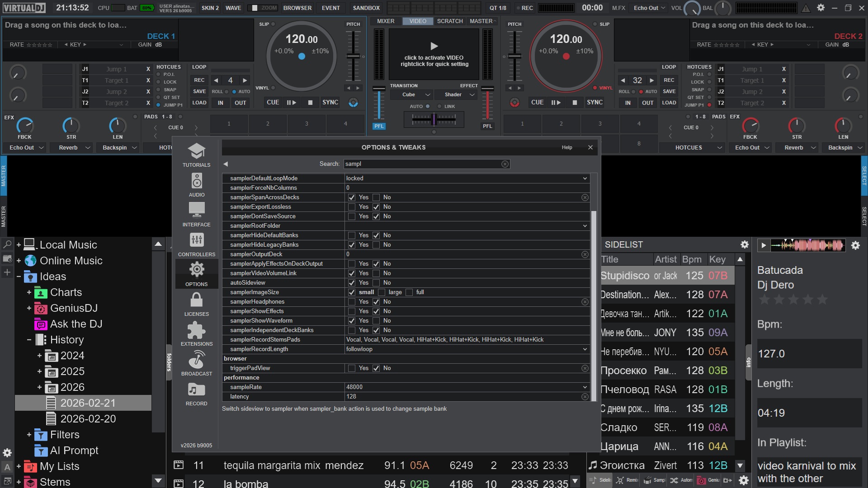Switch to the SCRATCH mixer tab
This screenshot has height=488, width=868.
pyautogui.click(x=449, y=21)
